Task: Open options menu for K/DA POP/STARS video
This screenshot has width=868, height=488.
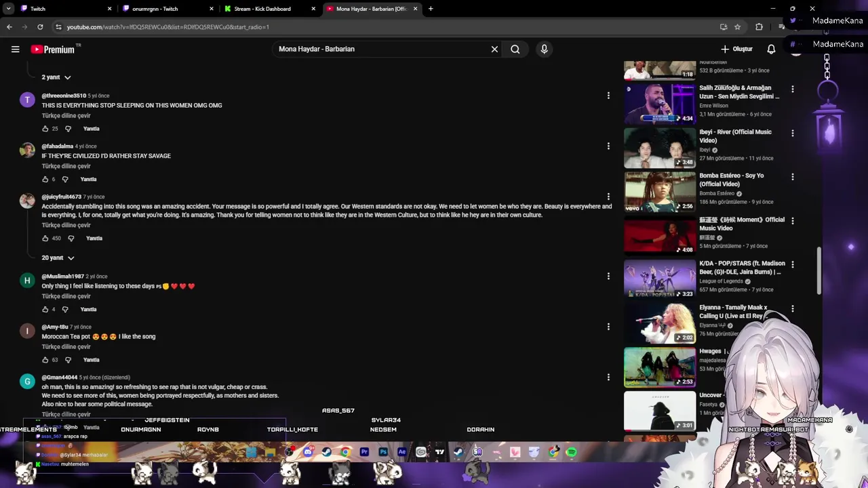Action: pos(792,264)
